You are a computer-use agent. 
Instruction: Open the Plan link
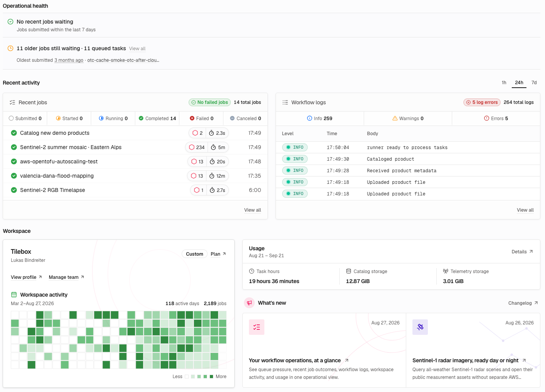[218, 254]
